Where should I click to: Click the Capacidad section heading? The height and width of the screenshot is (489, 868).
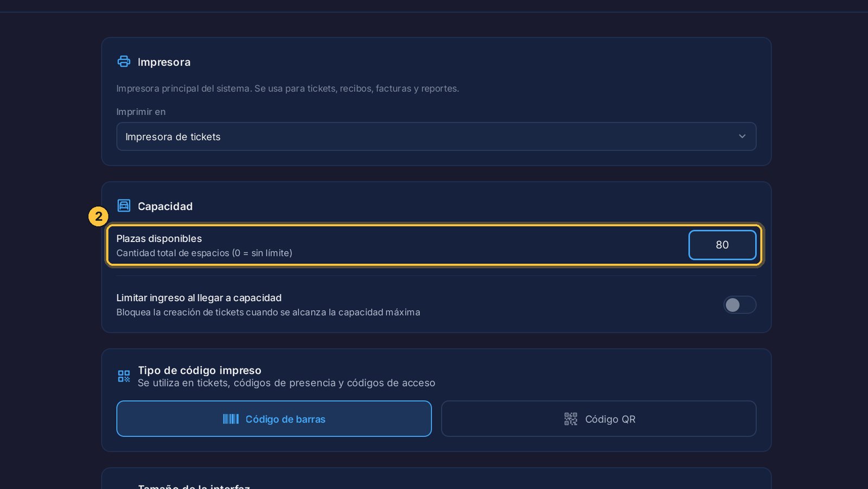click(x=165, y=206)
